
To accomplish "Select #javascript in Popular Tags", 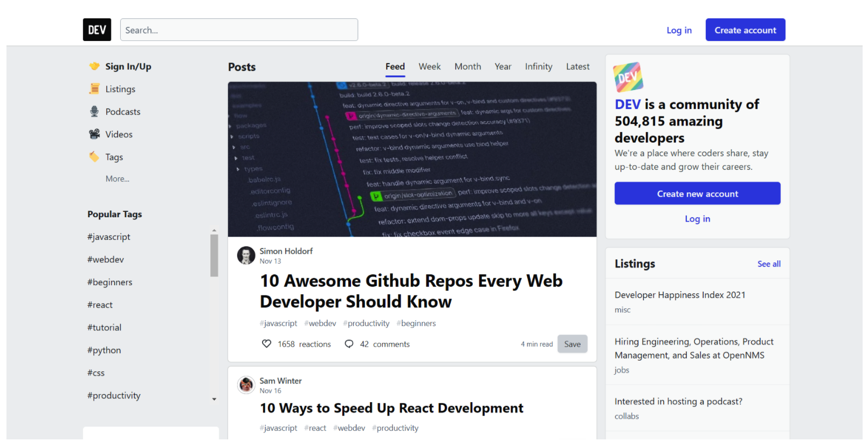I will 109,237.
